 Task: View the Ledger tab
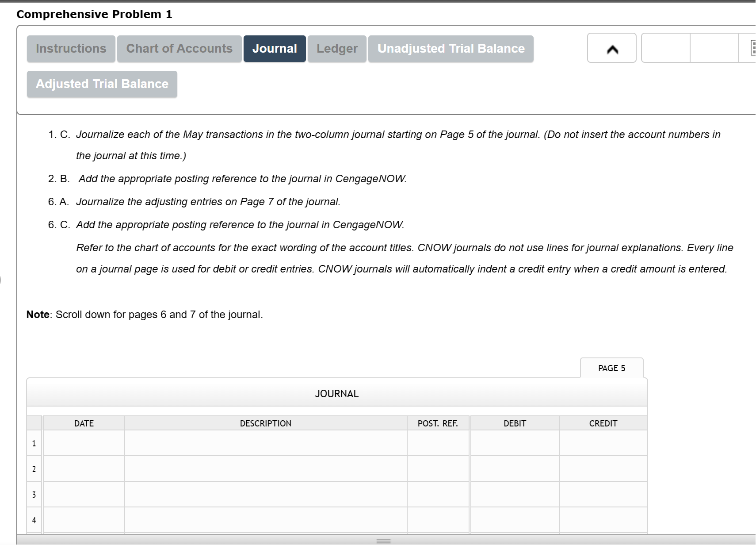click(x=336, y=49)
